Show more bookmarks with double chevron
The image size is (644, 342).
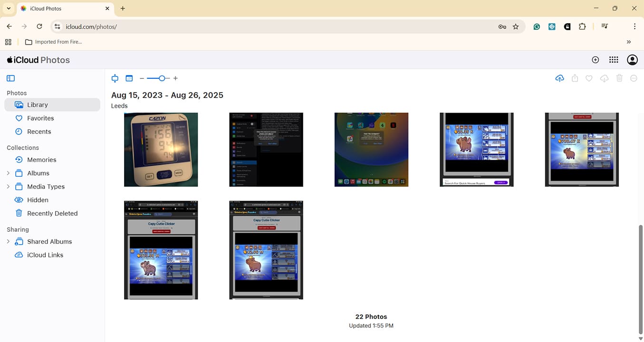click(x=629, y=42)
